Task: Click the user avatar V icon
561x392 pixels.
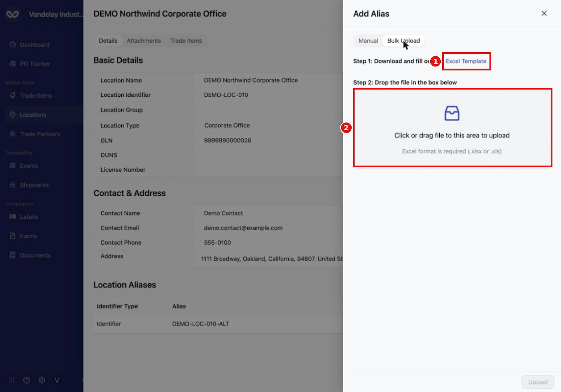Action: point(57,380)
